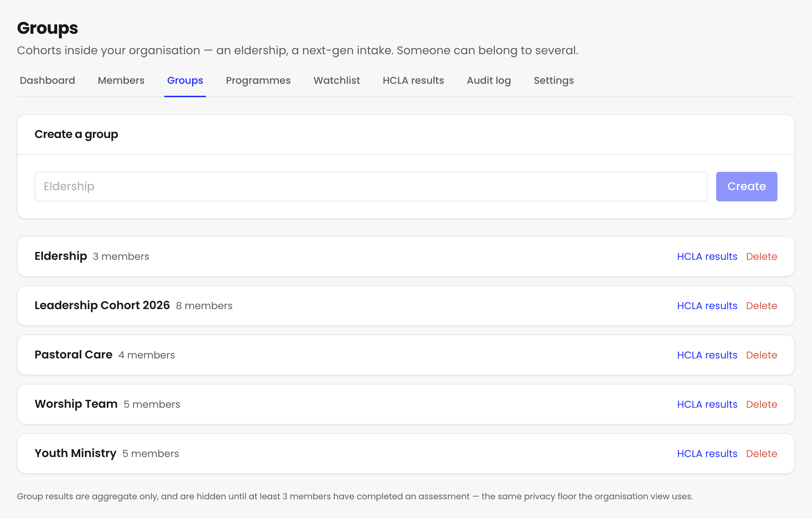Click the Pastoral Care group name
The image size is (812, 519).
pos(73,355)
